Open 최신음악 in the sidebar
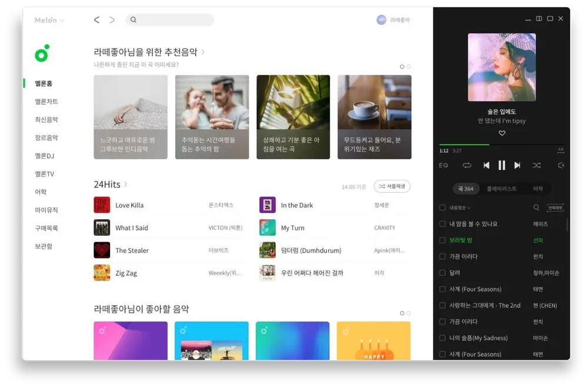Image resolution: width=588 pixels, height=388 pixels. [x=46, y=119]
